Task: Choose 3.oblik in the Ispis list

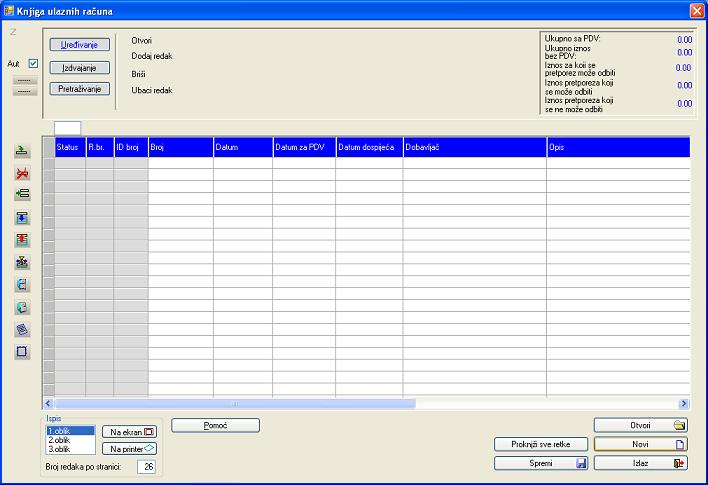Action: click(x=70, y=449)
